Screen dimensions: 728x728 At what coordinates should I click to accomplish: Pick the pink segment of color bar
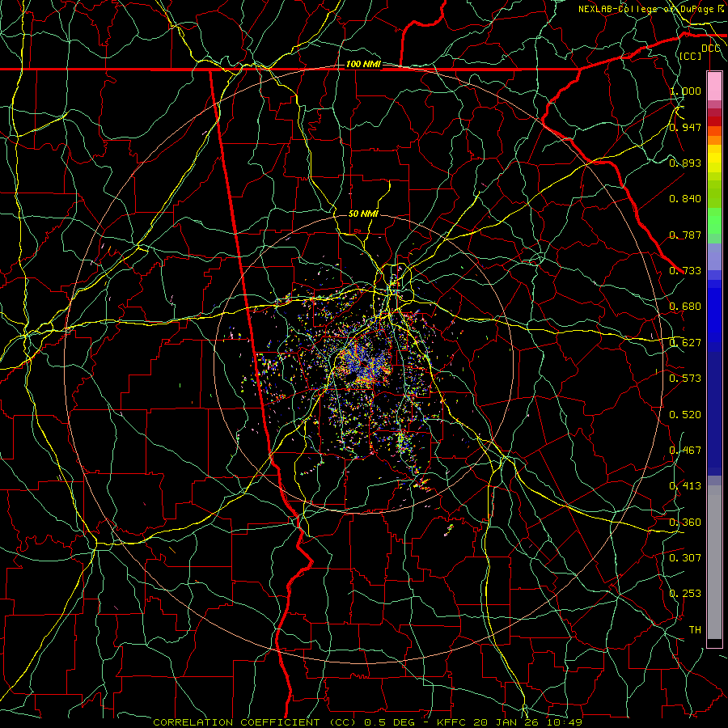point(714,86)
